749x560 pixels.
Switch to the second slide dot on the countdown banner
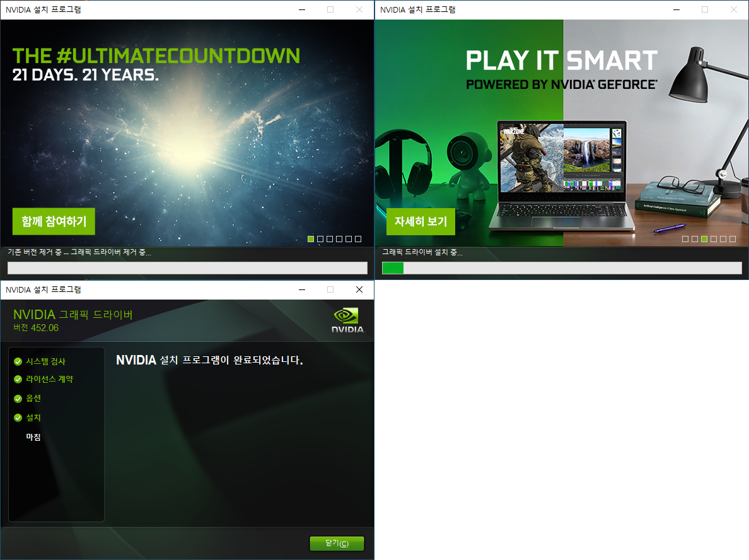pos(320,239)
